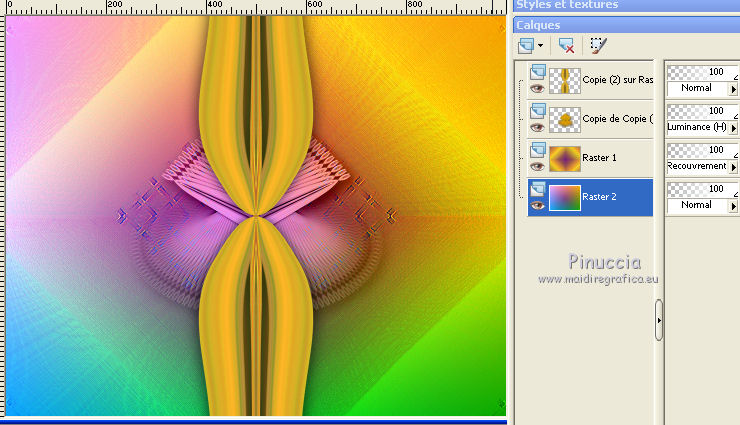Click the Calques panel title bar

click(626, 25)
